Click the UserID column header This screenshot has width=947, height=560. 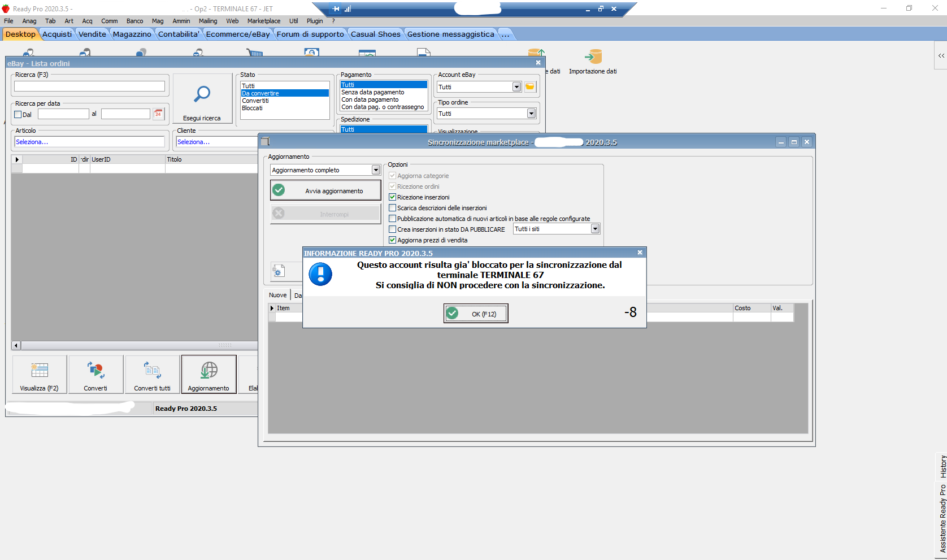pyautogui.click(x=128, y=159)
